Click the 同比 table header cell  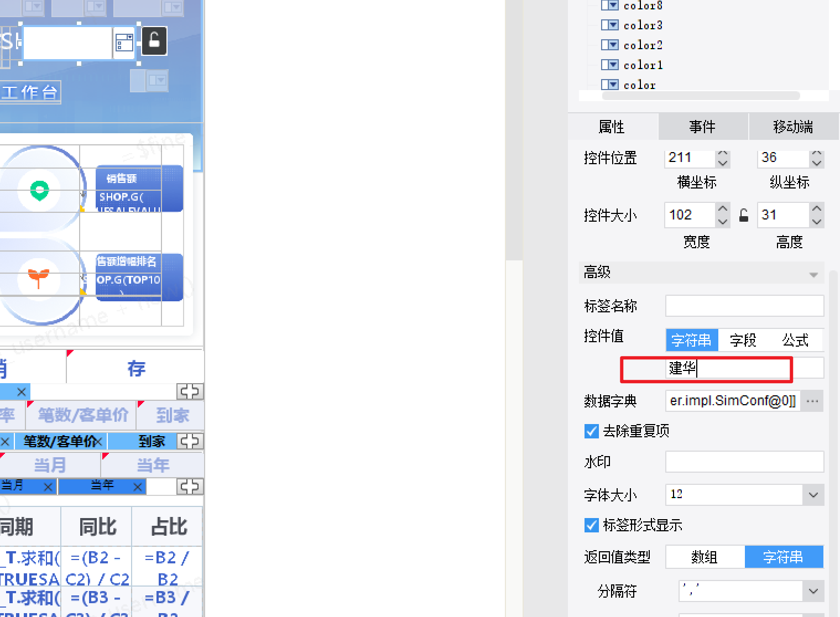coord(97,527)
